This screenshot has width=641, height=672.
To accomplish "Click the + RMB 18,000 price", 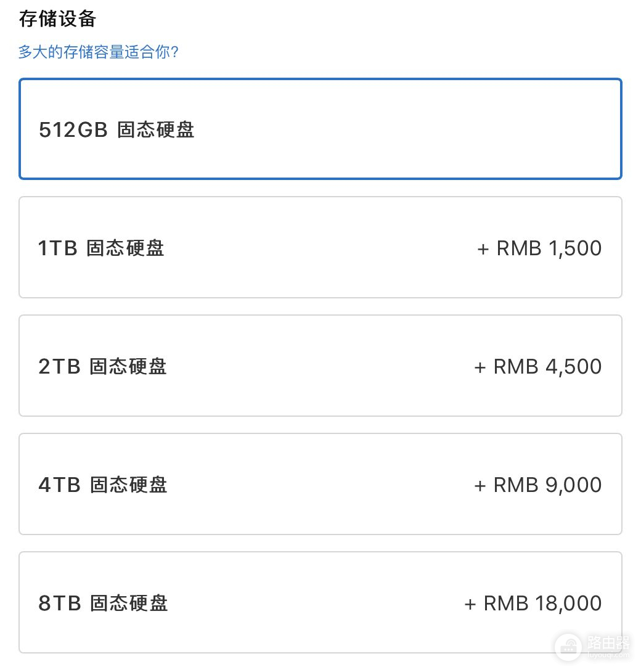I will 533,603.
